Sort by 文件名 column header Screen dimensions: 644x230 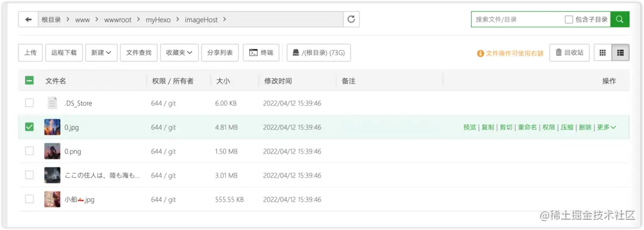(x=55, y=81)
